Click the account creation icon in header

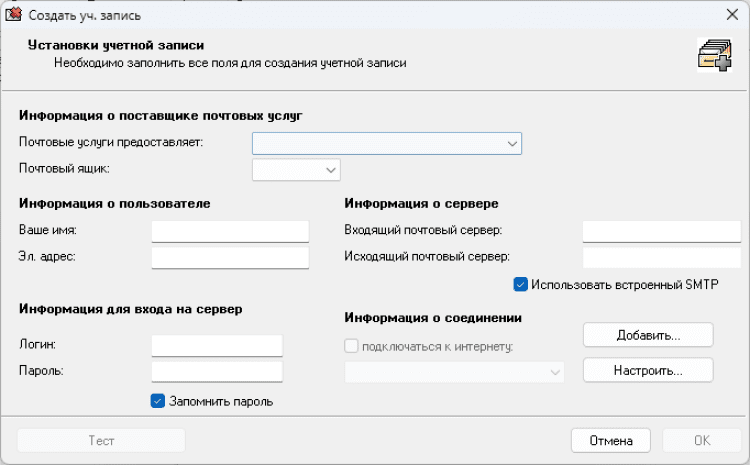pyautogui.click(x=713, y=55)
